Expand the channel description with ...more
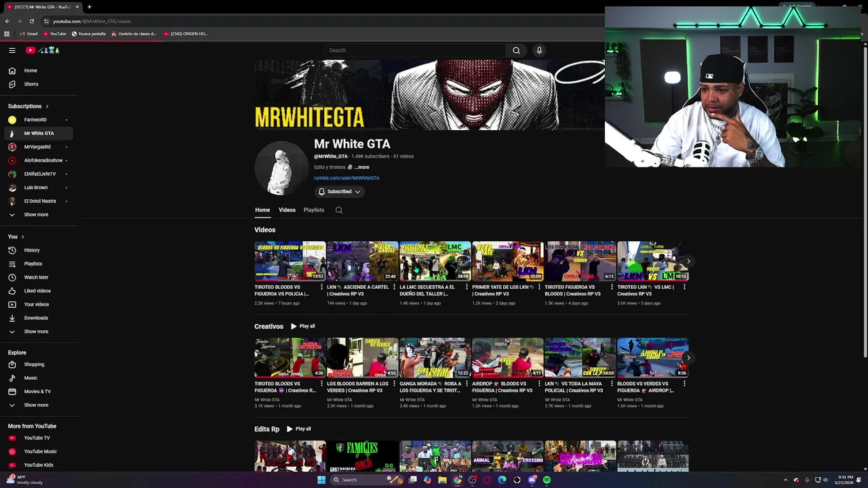The image size is (868, 488). [361, 167]
